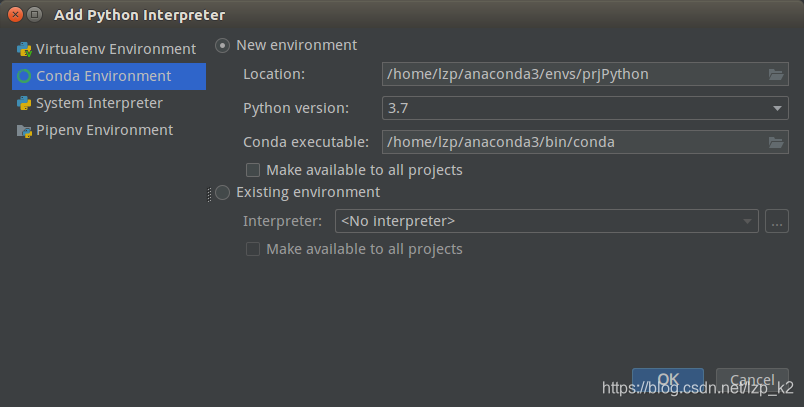
Task: Click the dropdown arrow of Interpreter combo box
Action: pyautogui.click(x=747, y=221)
